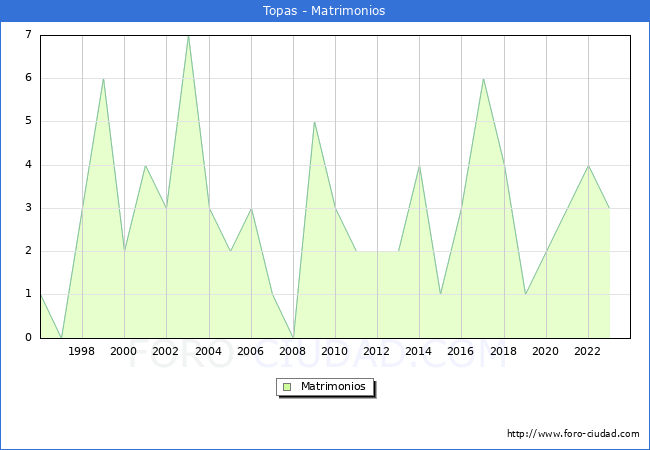Screen dimensions: 650x450
Task: Select the 2017 peak at value 6
Action: pos(483,79)
